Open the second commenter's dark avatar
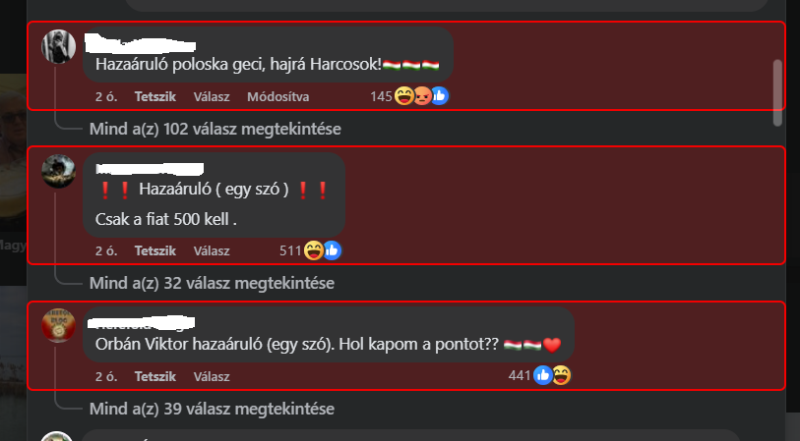Screen dimensions: 800x441 click(x=59, y=171)
